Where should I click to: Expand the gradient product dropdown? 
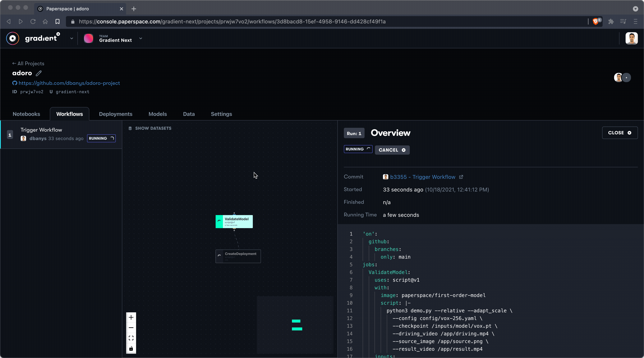[71, 39]
